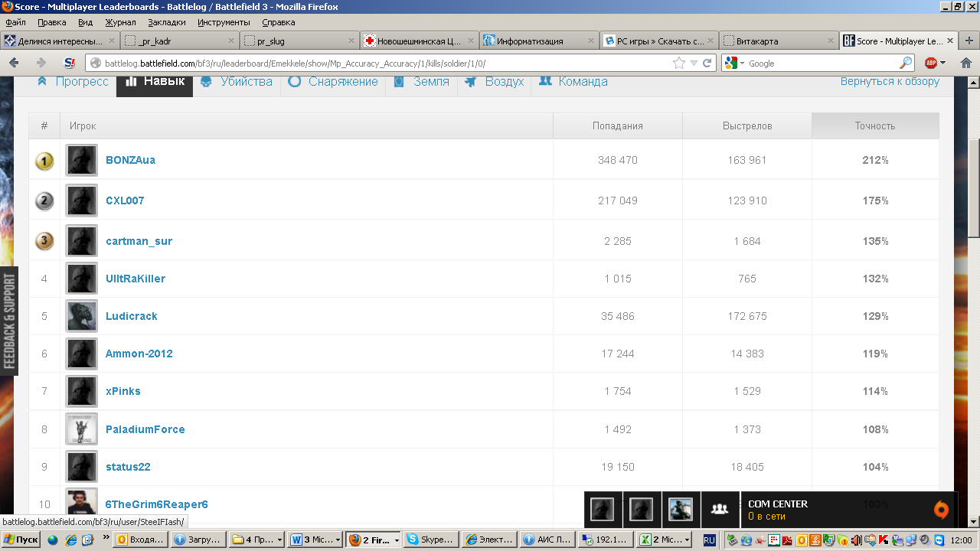The height and width of the screenshot is (551, 980).
Task: Open player status22's profile link
Action: pyautogui.click(x=128, y=467)
